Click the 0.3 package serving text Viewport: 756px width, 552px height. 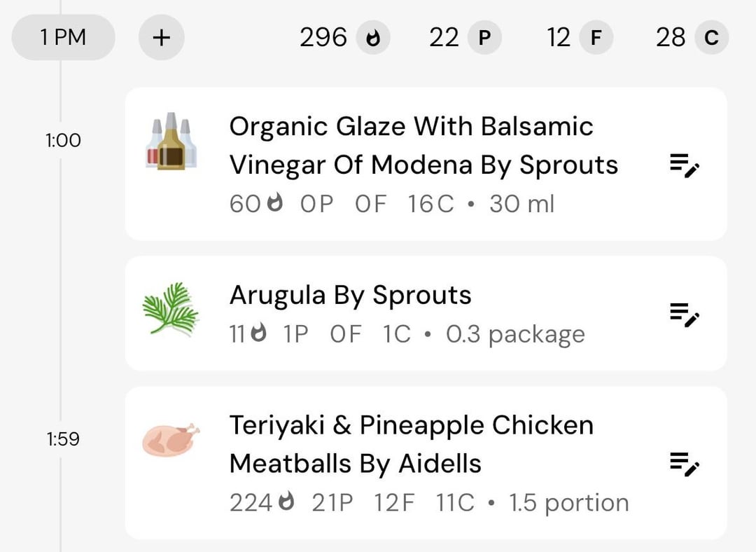(515, 334)
